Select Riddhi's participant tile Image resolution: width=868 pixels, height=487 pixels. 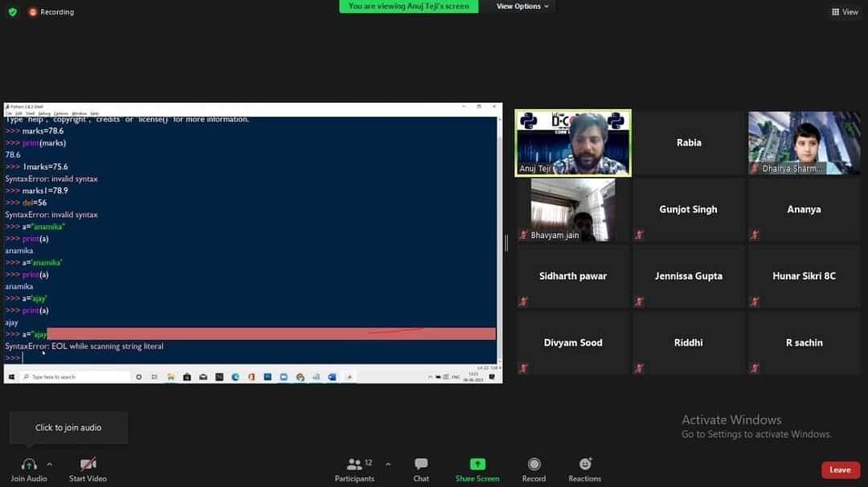(689, 342)
